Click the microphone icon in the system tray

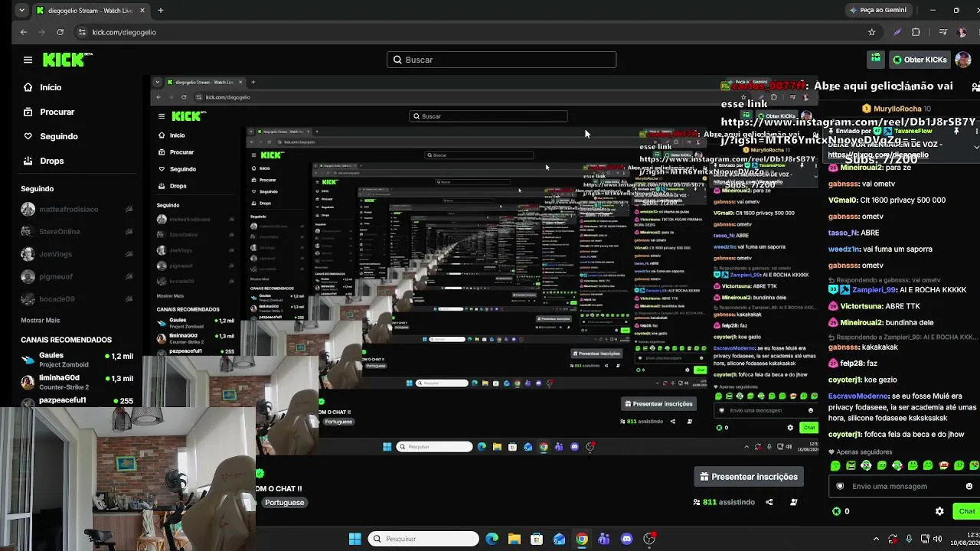[909, 539]
